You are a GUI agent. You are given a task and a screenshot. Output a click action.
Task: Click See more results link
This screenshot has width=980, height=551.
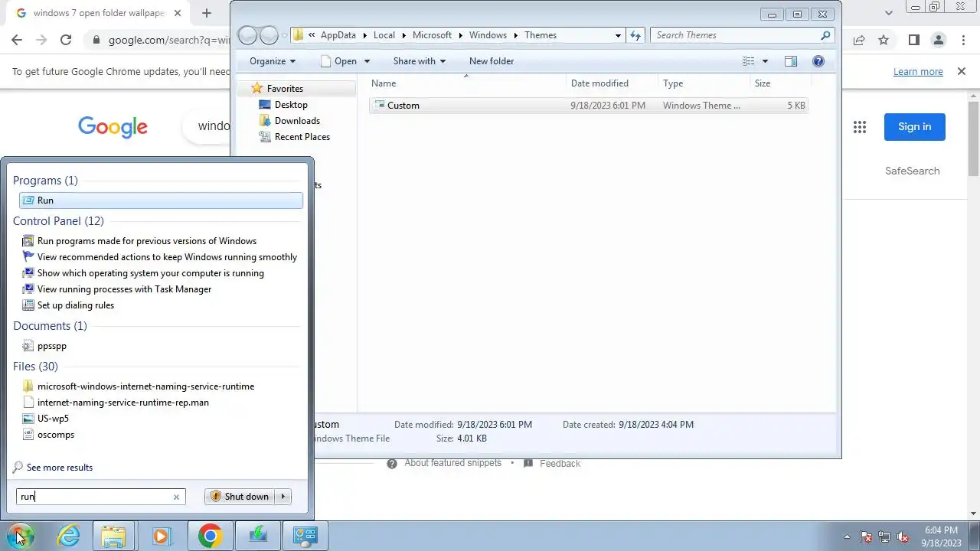click(x=60, y=468)
